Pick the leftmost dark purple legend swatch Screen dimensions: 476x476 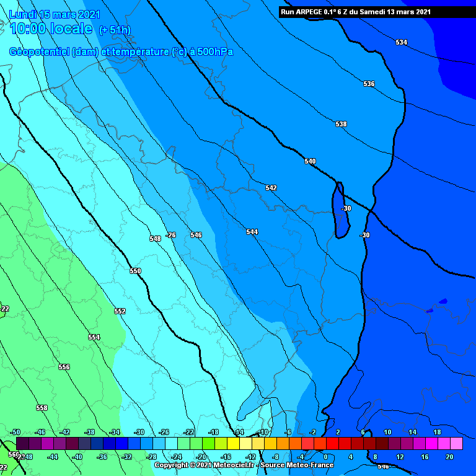point(22,443)
